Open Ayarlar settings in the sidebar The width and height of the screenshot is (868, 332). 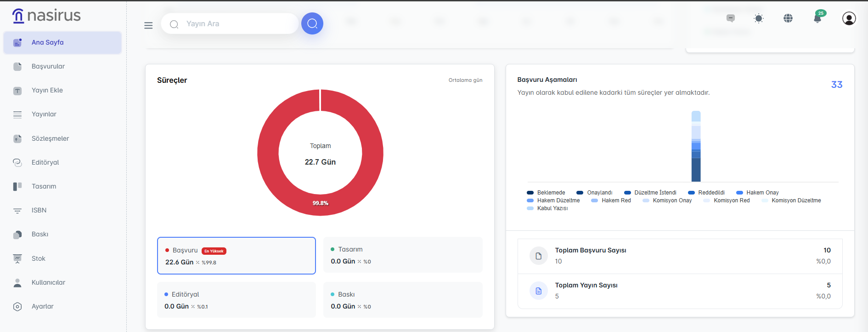pos(42,306)
